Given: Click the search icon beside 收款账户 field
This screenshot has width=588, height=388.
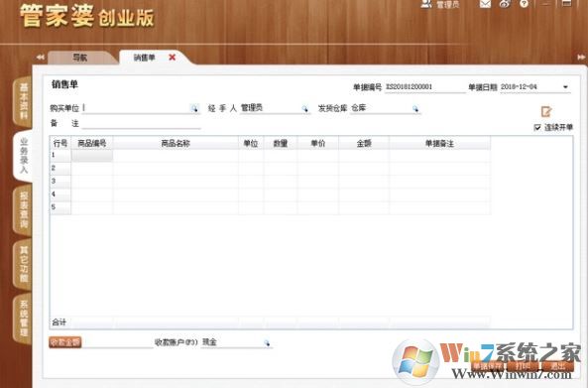Looking at the screenshot, I should tap(267, 342).
